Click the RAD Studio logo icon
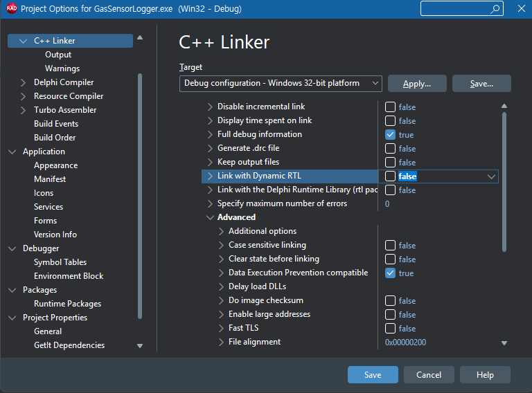This screenshot has height=393, width=532. pos(11,9)
